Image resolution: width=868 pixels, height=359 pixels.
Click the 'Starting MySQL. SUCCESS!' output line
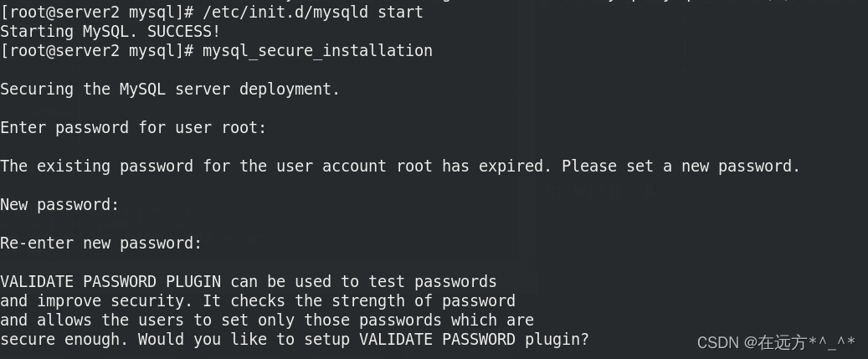click(110, 32)
